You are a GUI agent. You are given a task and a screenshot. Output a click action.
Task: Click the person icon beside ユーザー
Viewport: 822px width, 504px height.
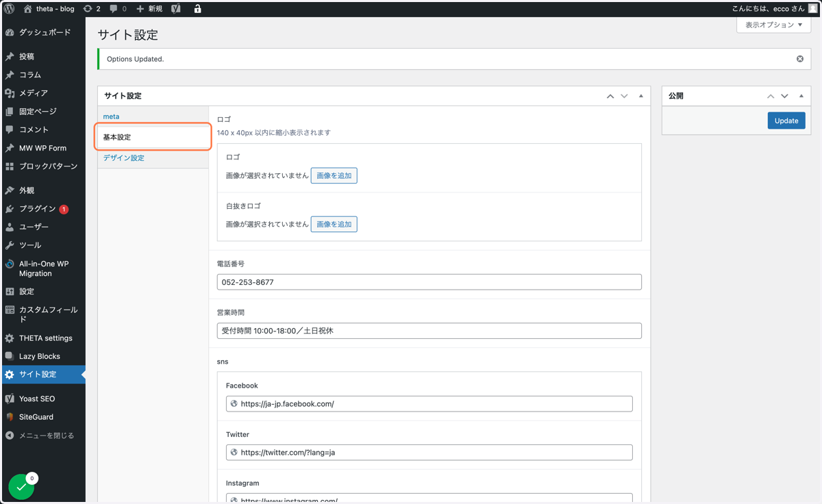[x=10, y=227]
